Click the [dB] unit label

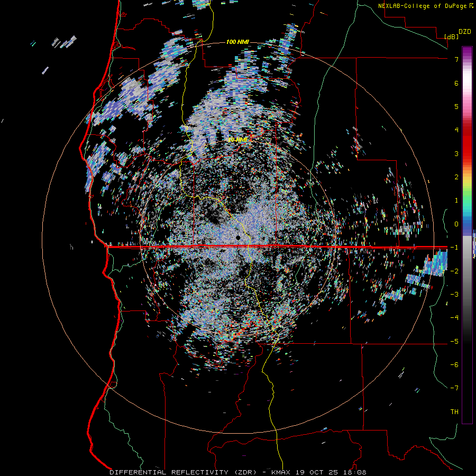point(452,36)
